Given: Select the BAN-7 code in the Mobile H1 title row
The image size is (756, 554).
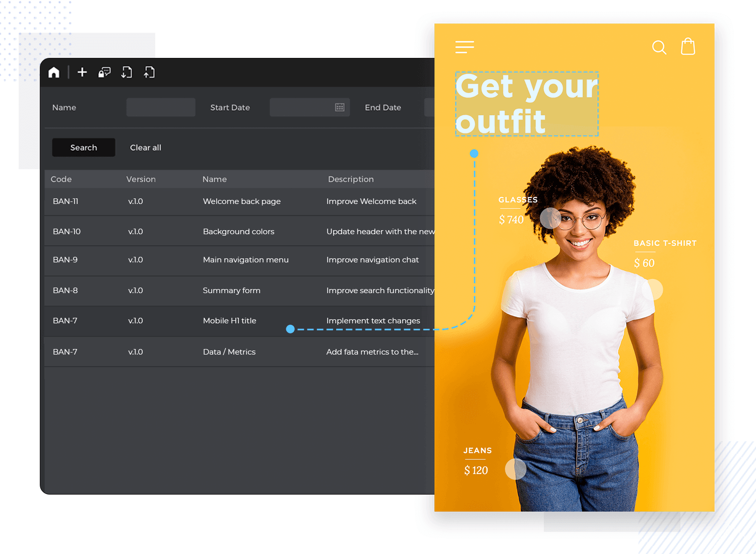Looking at the screenshot, I should (x=65, y=321).
